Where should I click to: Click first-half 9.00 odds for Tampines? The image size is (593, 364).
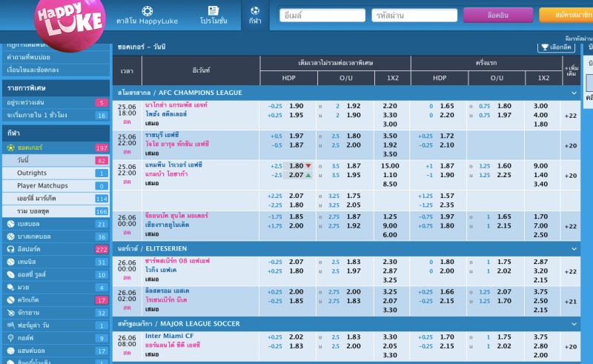(540, 166)
